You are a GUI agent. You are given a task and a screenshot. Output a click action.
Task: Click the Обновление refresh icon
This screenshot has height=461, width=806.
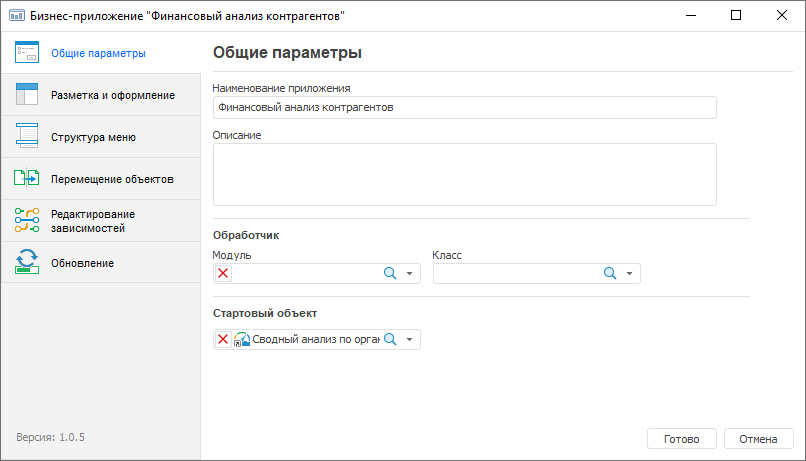27,262
